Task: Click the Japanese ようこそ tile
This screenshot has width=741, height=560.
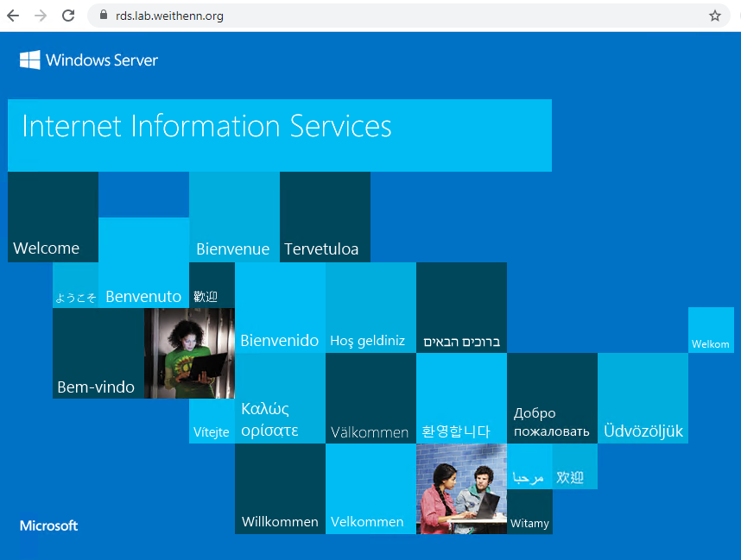Action: click(x=76, y=286)
